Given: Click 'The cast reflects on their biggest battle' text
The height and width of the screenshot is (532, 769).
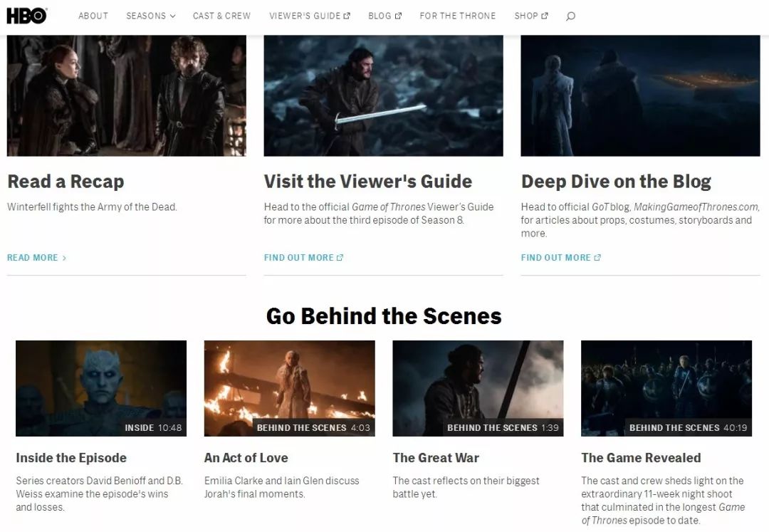Looking at the screenshot, I should [x=466, y=487].
